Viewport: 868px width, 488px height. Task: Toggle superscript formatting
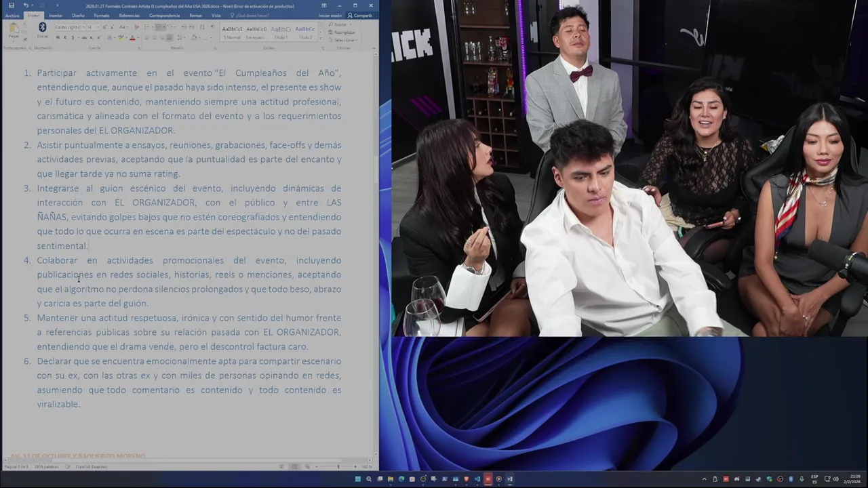pyautogui.click(x=98, y=37)
